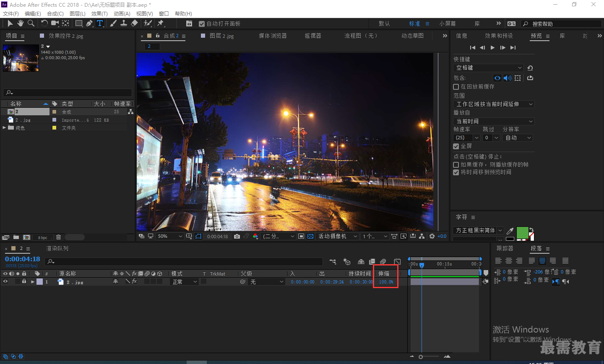Expand the 2.jpg layer properties triangle
This screenshot has height=364, width=604.
tap(33, 282)
